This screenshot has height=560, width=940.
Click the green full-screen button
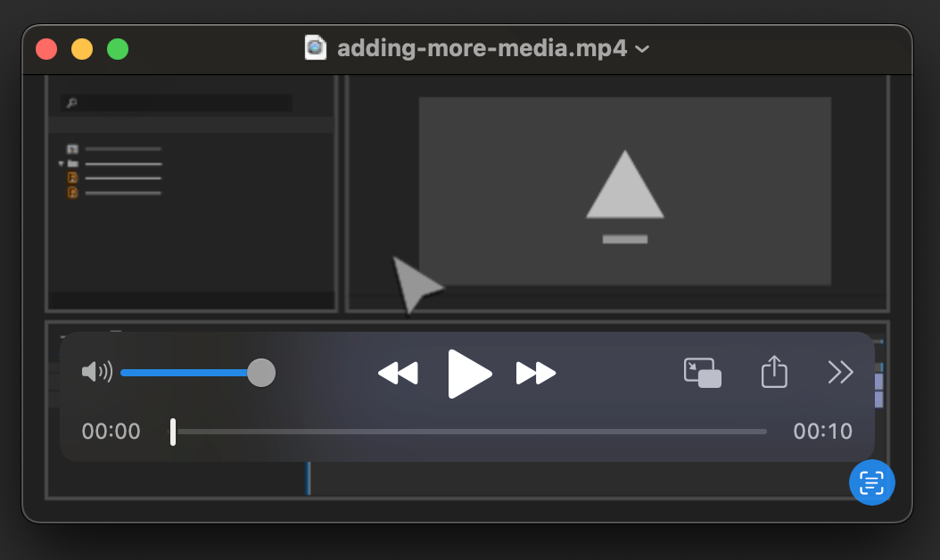pyautogui.click(x=117, y=48)
